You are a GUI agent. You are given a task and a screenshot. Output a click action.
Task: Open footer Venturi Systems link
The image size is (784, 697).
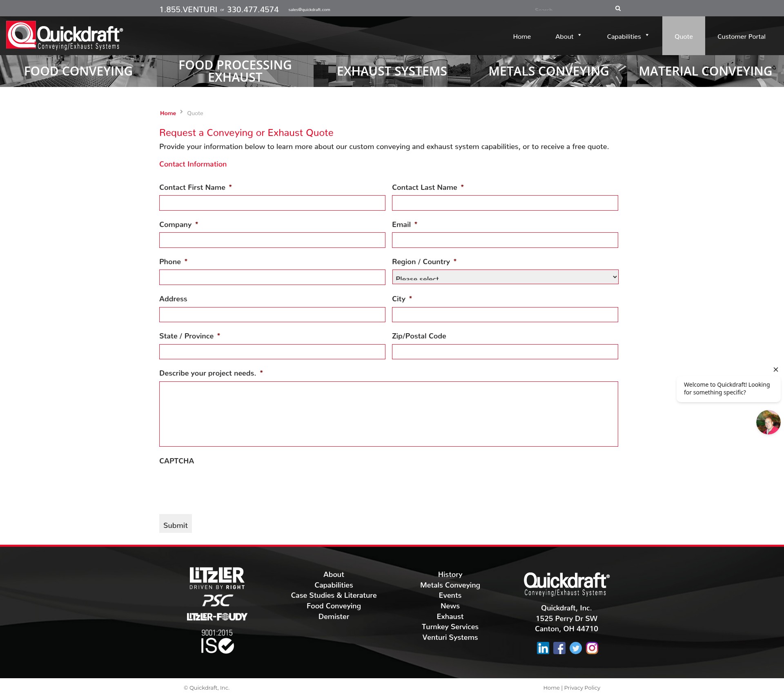click(x=450, y=637)
